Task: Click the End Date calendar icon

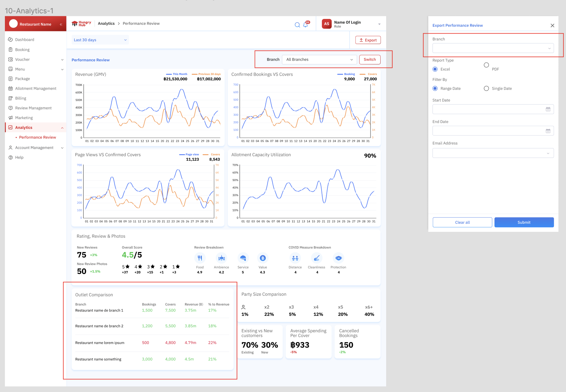Action: (548, 131)
